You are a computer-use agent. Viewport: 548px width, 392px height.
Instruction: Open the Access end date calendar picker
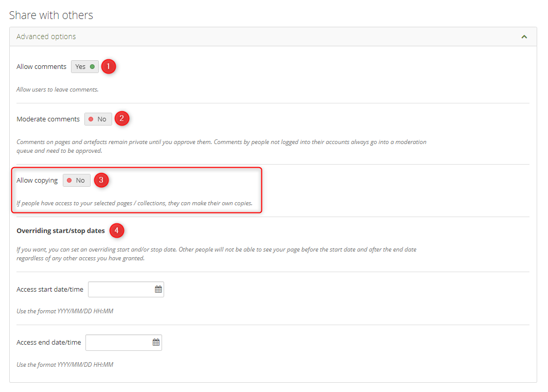click(156, 343)
